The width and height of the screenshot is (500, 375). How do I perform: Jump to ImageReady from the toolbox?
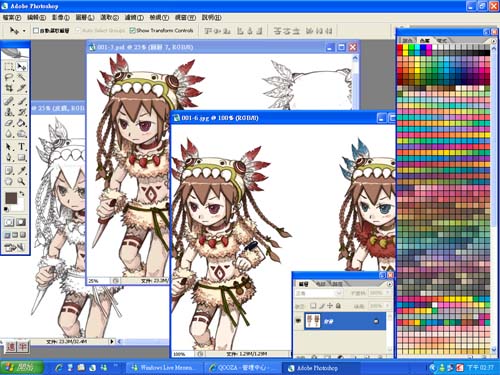pyautogui.click(x=15, y=247)
